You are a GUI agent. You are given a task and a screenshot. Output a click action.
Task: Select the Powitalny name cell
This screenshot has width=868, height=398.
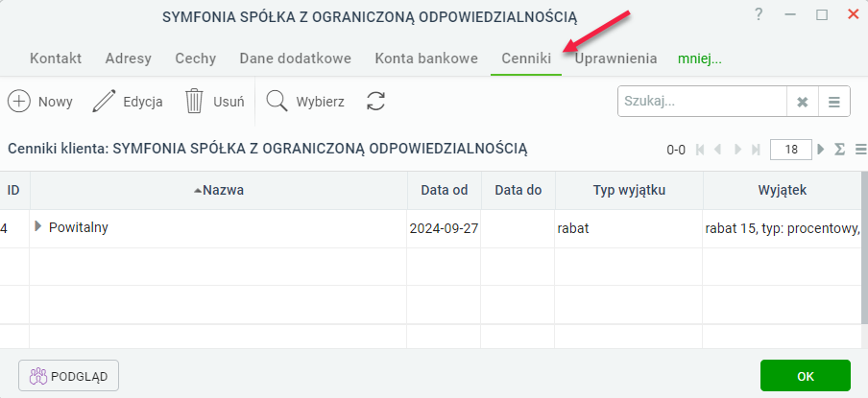[219, 228]
